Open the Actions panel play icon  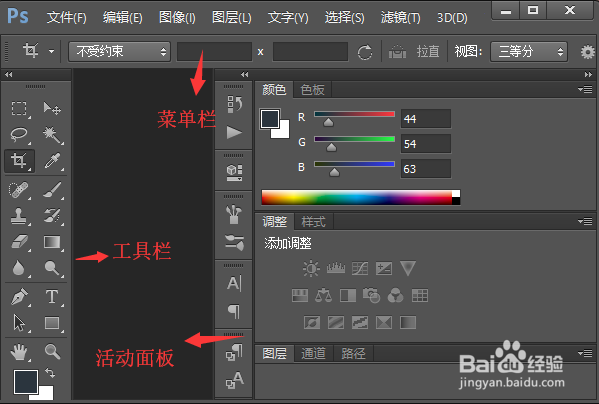pyautogui.click(x=234, y=133)
